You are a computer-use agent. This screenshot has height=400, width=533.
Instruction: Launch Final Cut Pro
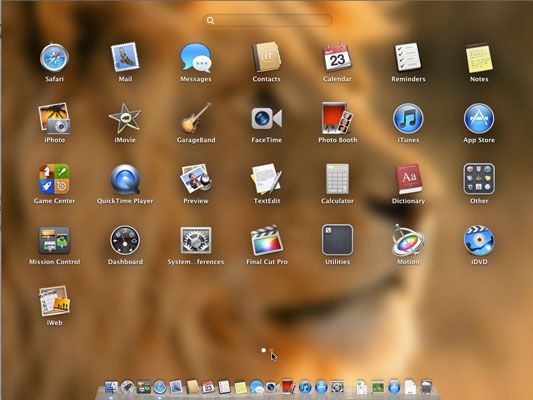tap(266, 240)
